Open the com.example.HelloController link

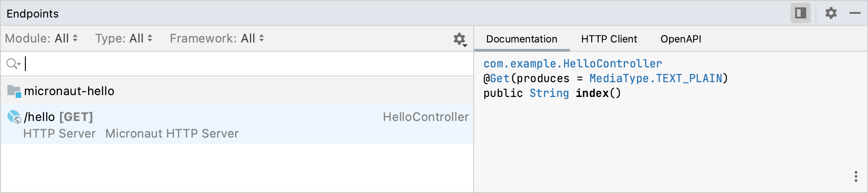[573, 64]
